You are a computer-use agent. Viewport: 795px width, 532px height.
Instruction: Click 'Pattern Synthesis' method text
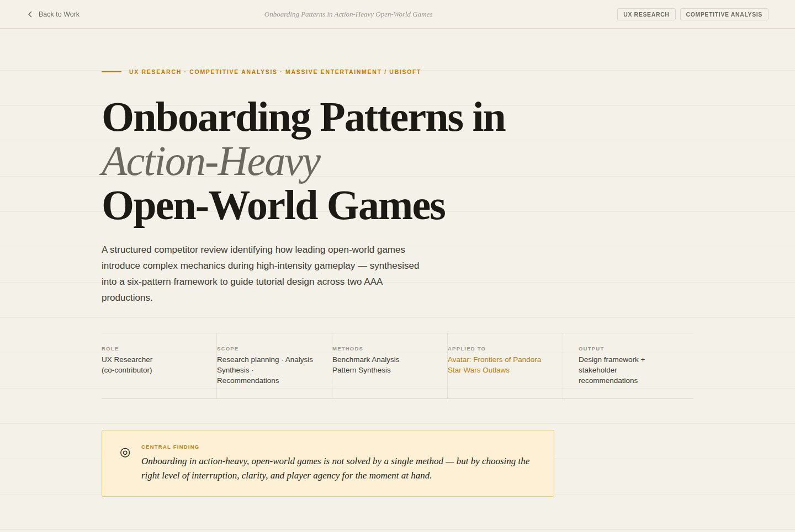click(x=361, y=370)
